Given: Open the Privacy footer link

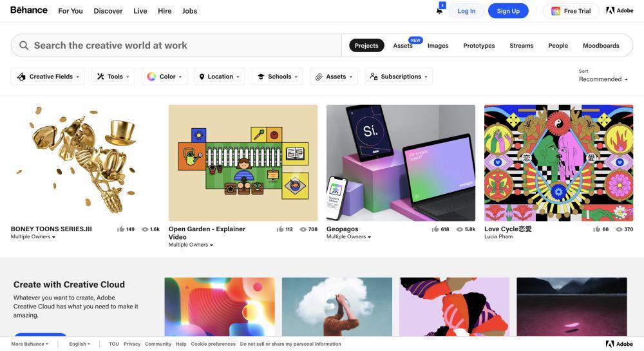Looking at the screenshot, I should pyautogui.click(x=132, y=344).
